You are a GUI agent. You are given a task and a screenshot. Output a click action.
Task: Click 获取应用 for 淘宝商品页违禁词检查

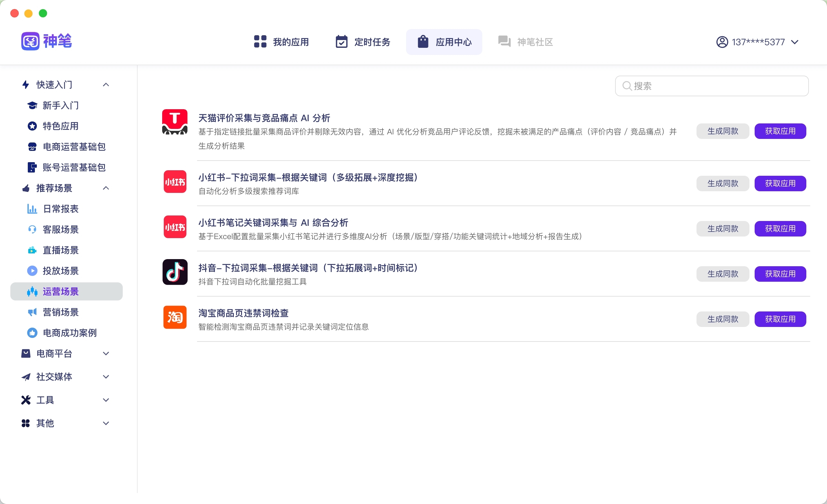coord(780,319)
